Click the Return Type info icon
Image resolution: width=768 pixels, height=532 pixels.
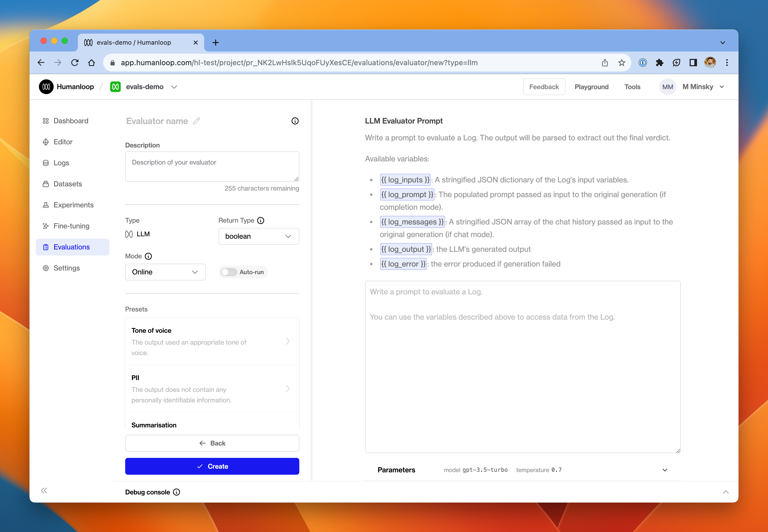click(x=261, y=220)
